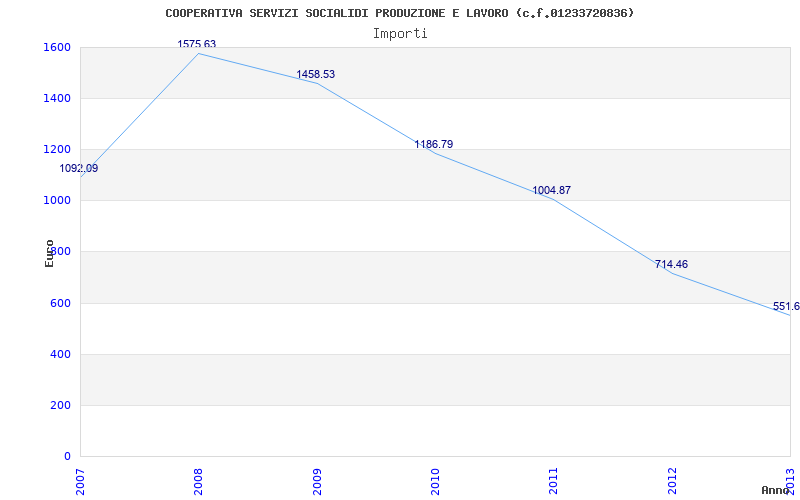Click the 2013 x-axis year label
Viewport: 800px width, 500px height.
[790, 482]
